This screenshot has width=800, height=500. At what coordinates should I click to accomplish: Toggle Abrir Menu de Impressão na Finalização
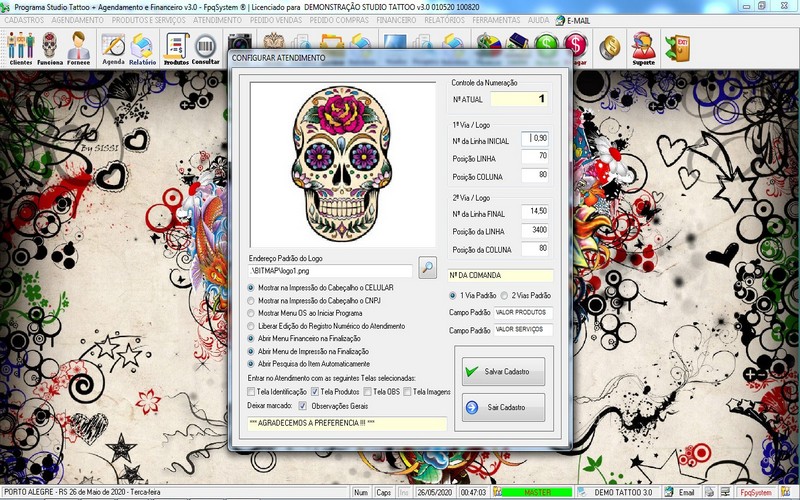pyautogui.click(x=251, y=352)
